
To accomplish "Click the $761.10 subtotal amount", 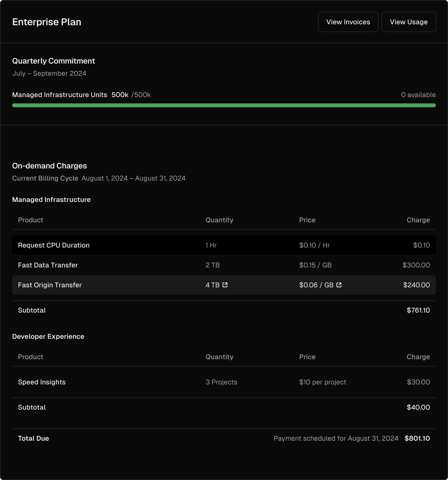I will (x=418, y=310).
